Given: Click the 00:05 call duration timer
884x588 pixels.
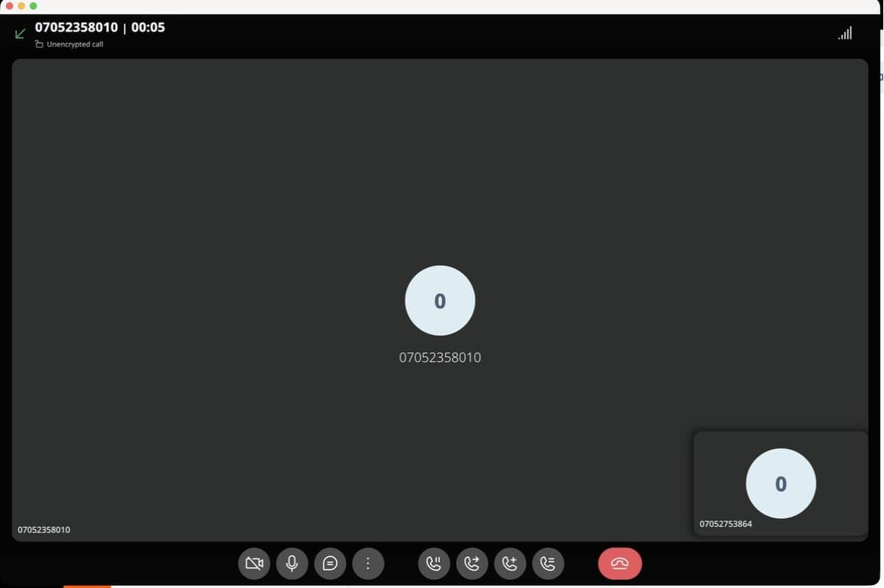Looking at the screenshot, I should [x=148, y=27].
